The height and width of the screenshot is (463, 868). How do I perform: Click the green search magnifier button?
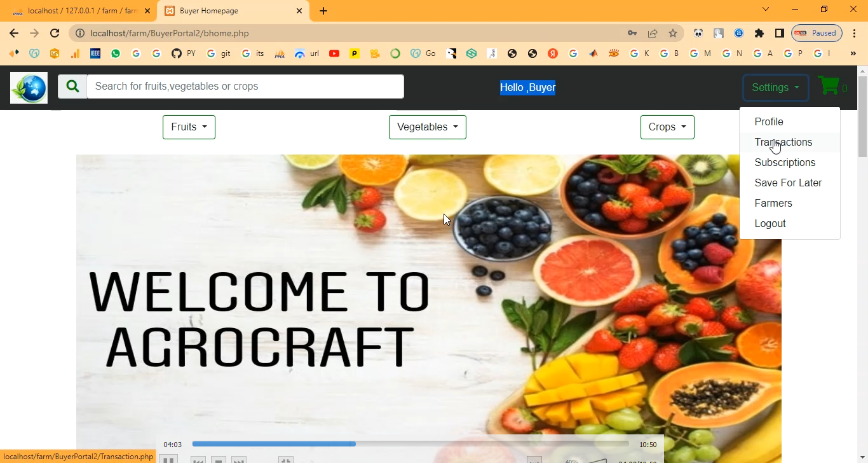72,86
